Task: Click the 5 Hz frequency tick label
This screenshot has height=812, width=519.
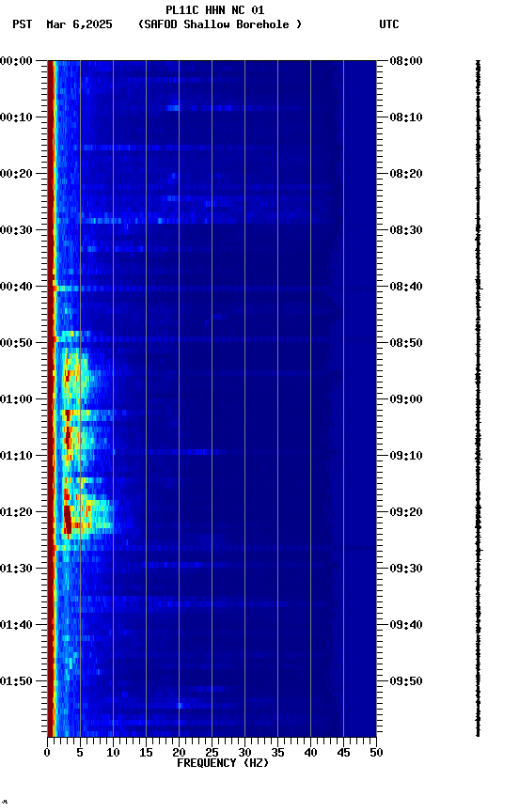Action: (80, 753)
